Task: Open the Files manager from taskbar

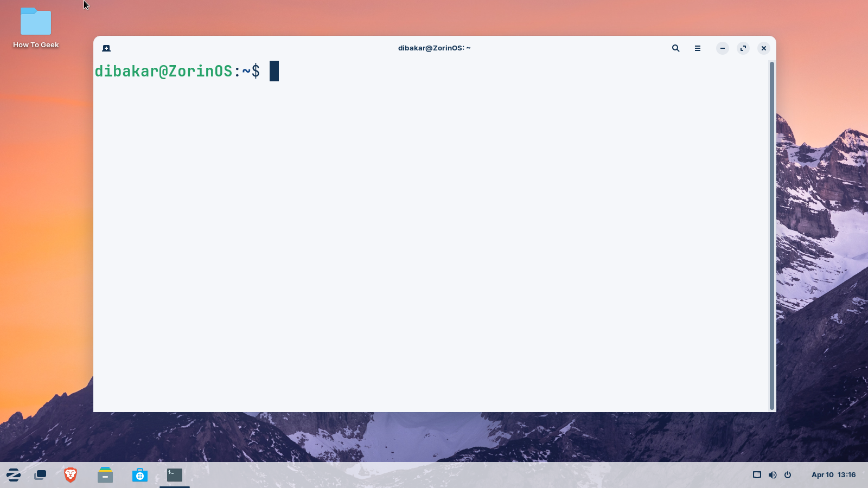Action: tap(105, 475)
